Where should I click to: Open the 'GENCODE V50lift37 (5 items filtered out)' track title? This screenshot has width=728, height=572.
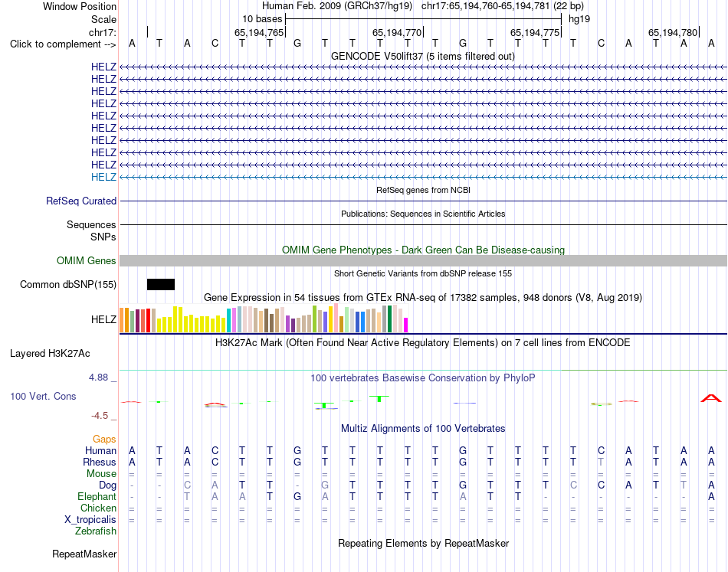tap(422, 56)
